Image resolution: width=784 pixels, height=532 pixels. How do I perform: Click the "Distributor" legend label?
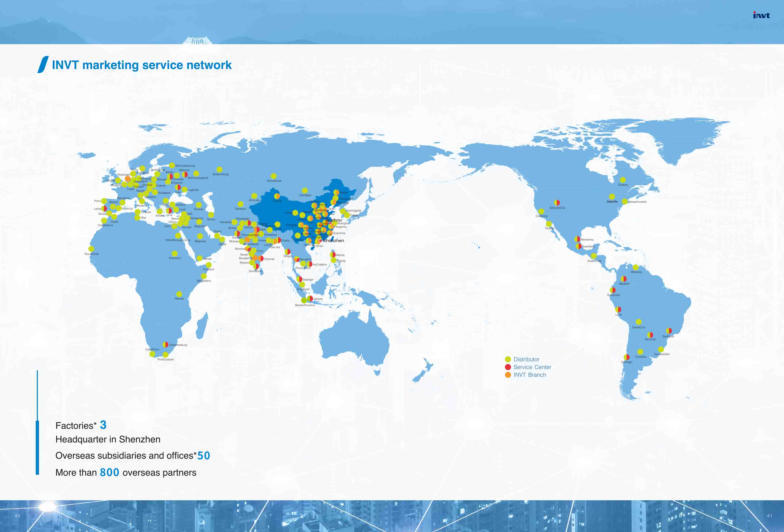pos(526,359)
